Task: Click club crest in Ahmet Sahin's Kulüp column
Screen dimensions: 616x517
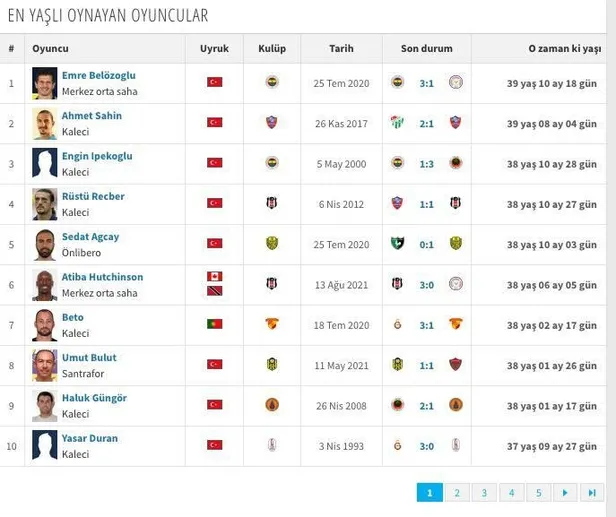Action: coord(272,122)
